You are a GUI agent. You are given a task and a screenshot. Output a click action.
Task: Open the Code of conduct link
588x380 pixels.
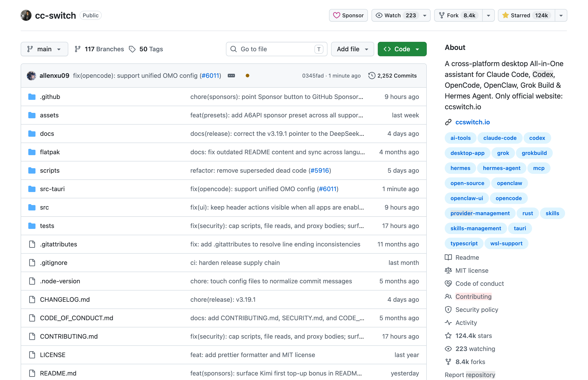coord(474,284)
